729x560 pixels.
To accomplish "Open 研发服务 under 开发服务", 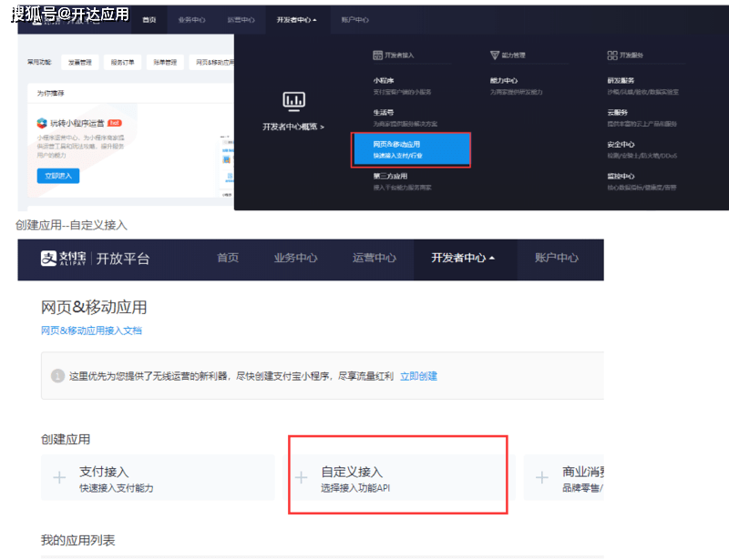I will click(x=621, y=81).
